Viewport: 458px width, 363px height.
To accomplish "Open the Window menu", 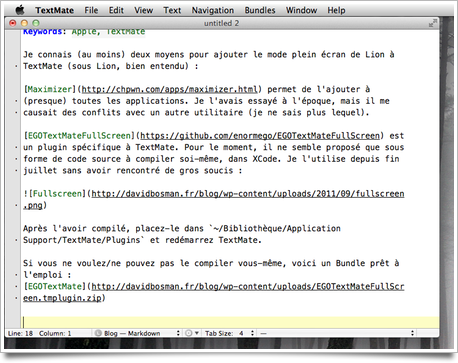I will 301,10.
